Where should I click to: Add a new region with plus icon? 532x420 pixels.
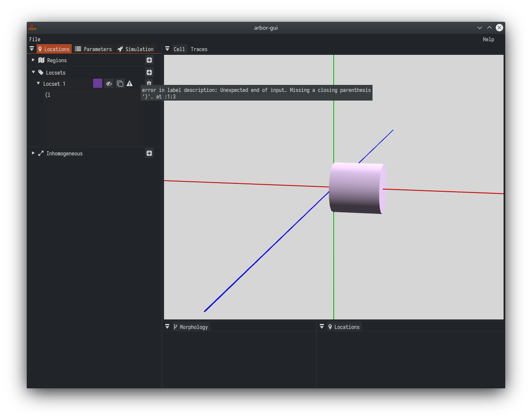(149, 60)
